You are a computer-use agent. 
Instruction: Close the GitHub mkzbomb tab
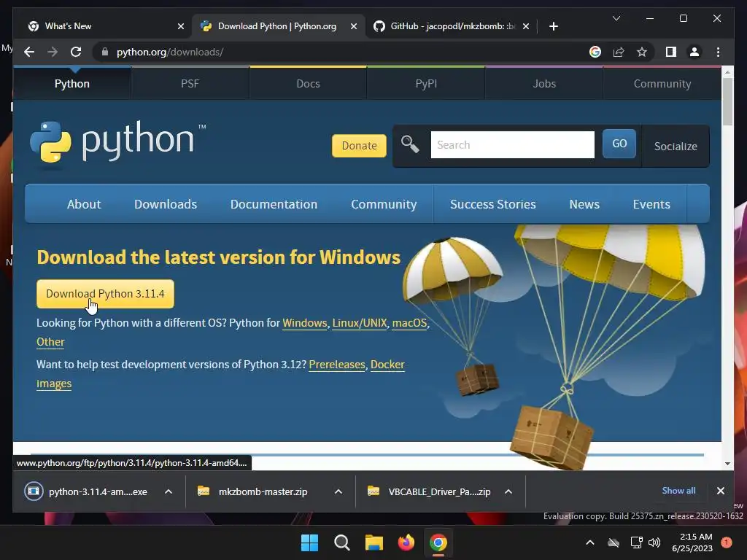click(x=525, y=26)
